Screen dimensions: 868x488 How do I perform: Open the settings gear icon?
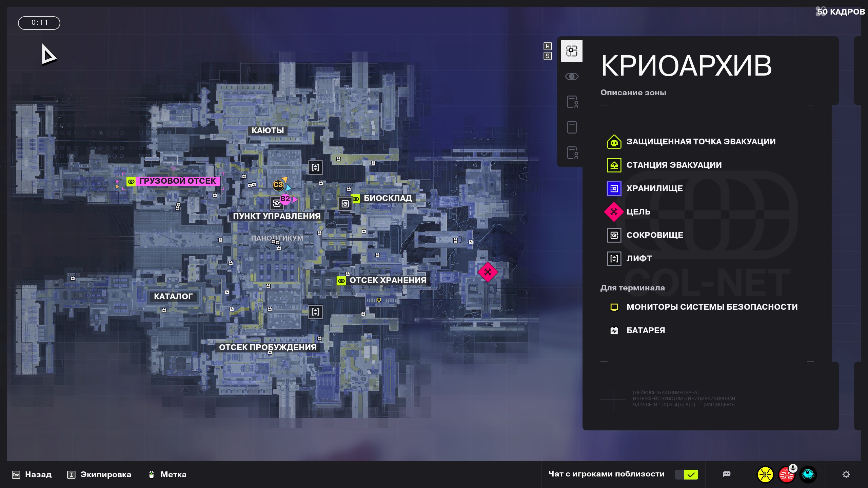846,474
